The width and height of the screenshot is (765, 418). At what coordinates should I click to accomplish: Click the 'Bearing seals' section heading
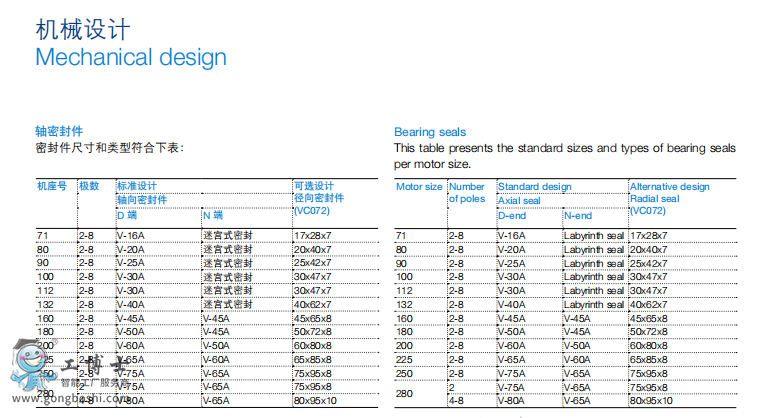coord(429,132)
